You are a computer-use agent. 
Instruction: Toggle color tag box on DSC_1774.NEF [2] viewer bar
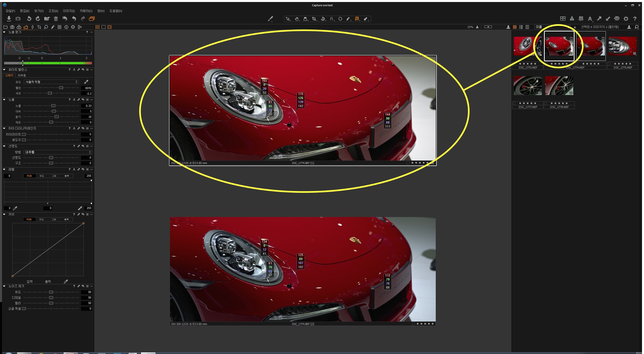413,324
